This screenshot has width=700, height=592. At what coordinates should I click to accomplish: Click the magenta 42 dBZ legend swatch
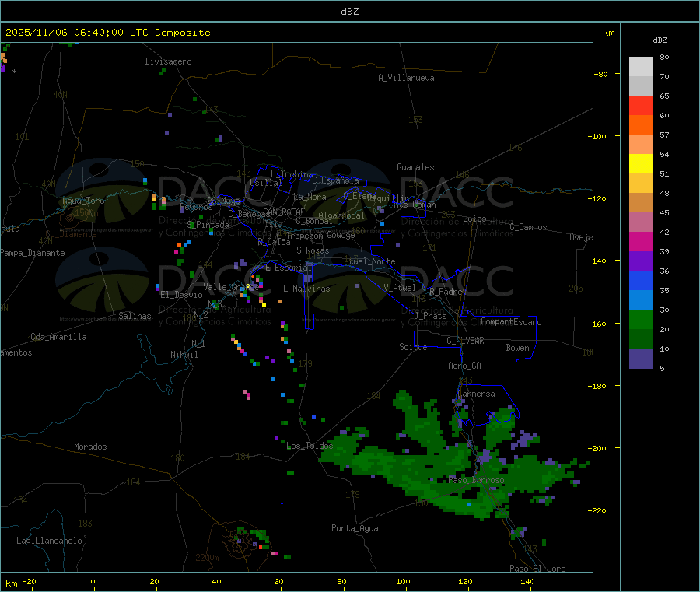[641, 241]
